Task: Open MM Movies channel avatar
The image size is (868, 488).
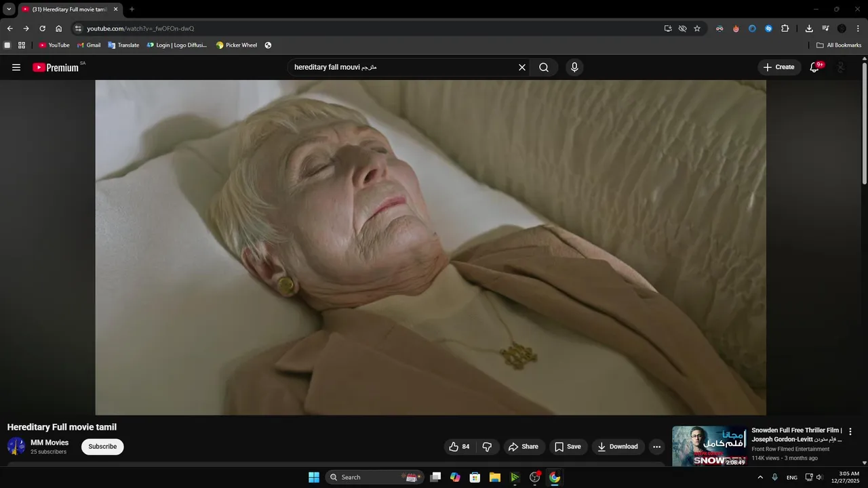Action: [16, 447]
